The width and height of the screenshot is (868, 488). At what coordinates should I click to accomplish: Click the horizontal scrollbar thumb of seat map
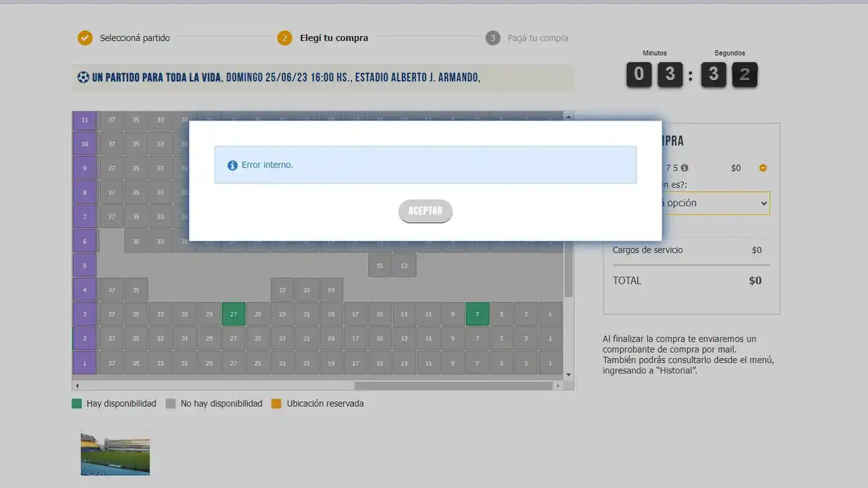point(453,386)
